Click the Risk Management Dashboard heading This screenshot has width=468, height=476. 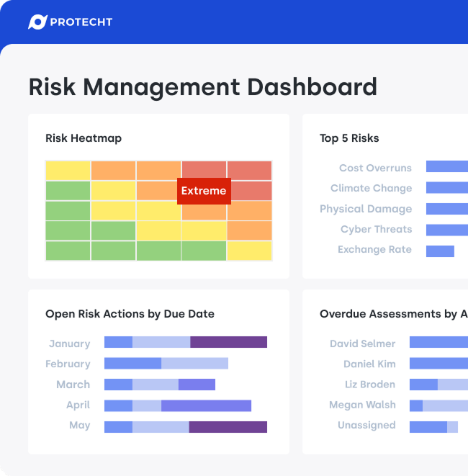click(x=203, y=87)
